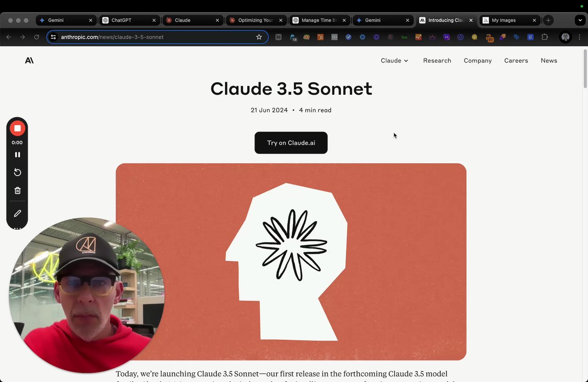This screenshot has width=588, height=382.
Task: Click the blue tag extension icon
Action: pyautogui.click(x=516, y=37)
